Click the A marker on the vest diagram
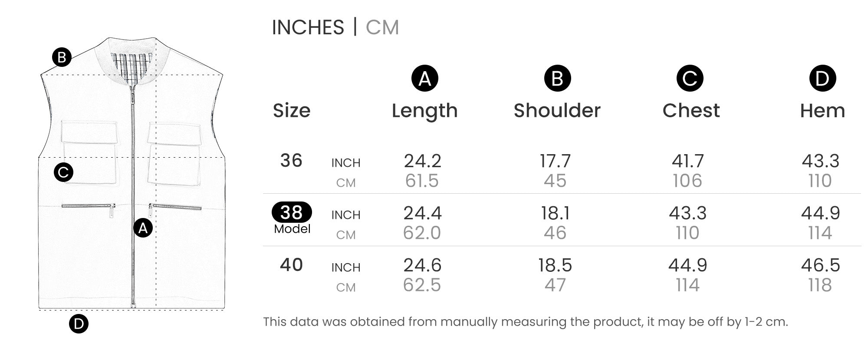The height and width of the screenshot is (350, 868). pyautogui.click(x=143, y=228)
